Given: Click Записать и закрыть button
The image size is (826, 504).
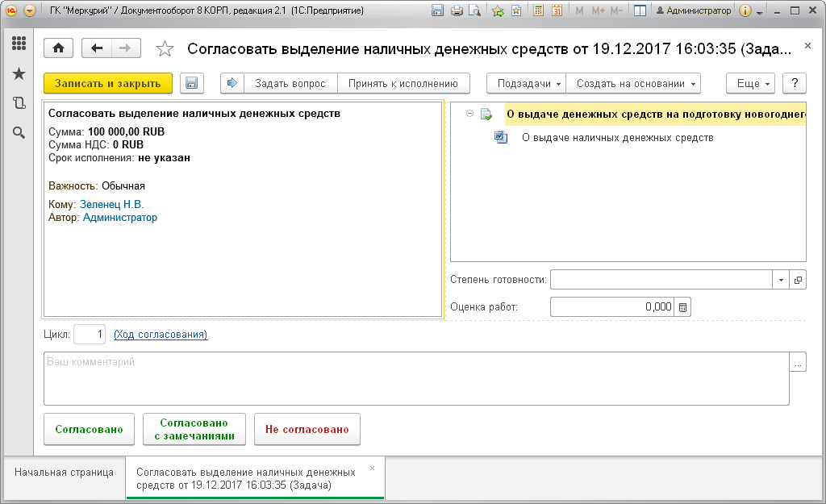Looking at the screenshot, I should tap(108, 83).
